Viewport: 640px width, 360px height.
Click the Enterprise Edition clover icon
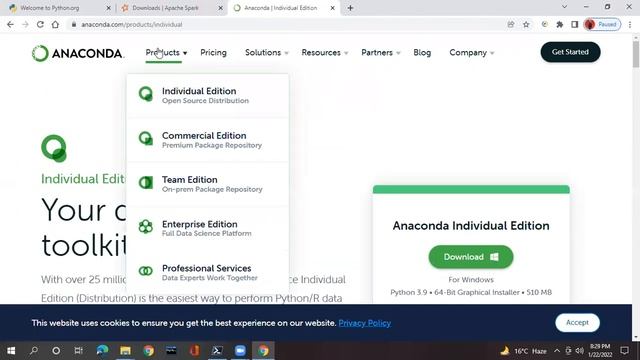click(145, 227)
